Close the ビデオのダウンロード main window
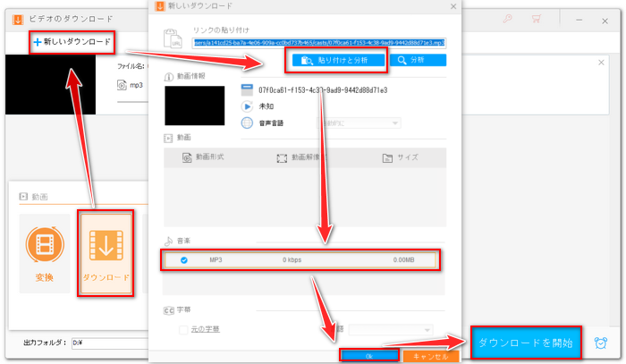 (x=605, y=21)
